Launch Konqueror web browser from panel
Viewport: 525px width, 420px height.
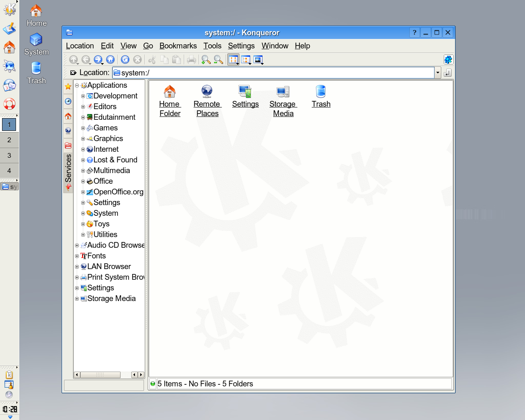click(9, 66)
